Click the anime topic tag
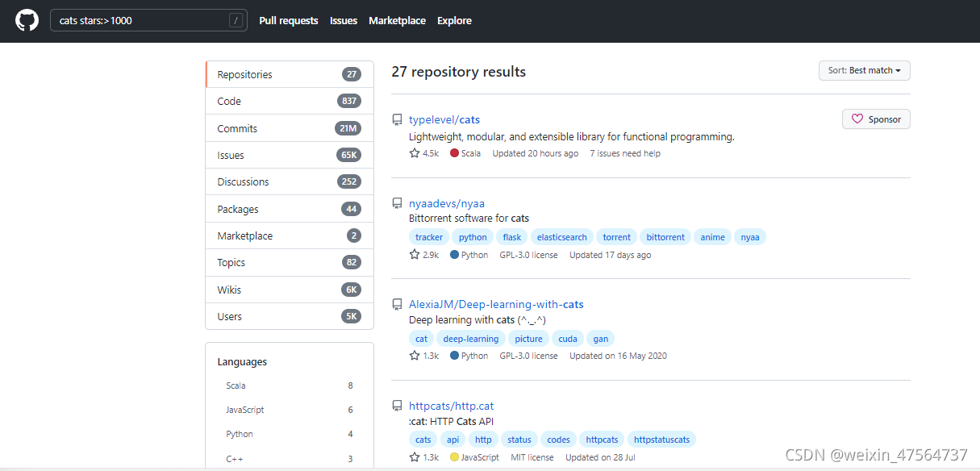 712,237
